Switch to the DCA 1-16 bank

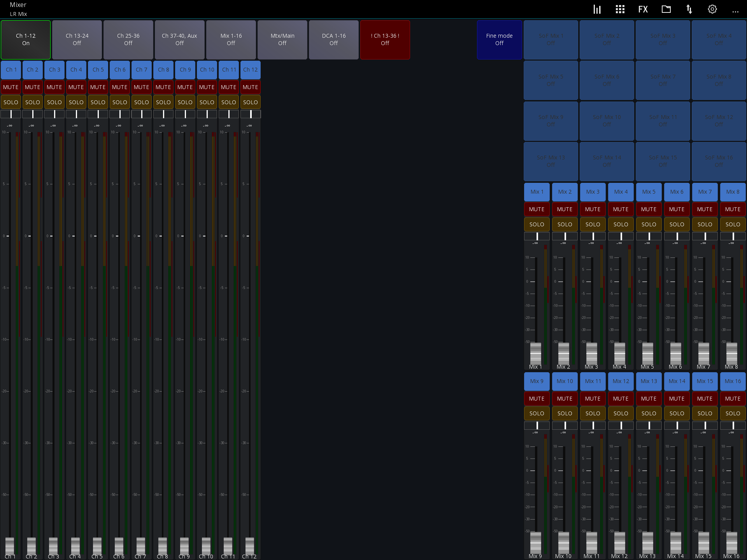(333, 39)
